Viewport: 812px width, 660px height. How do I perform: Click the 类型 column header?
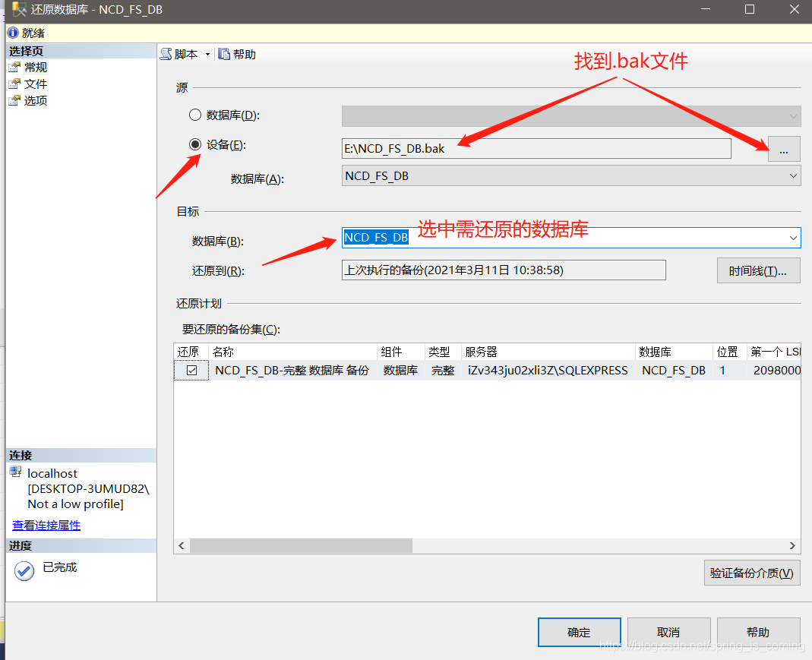[443, 352]
